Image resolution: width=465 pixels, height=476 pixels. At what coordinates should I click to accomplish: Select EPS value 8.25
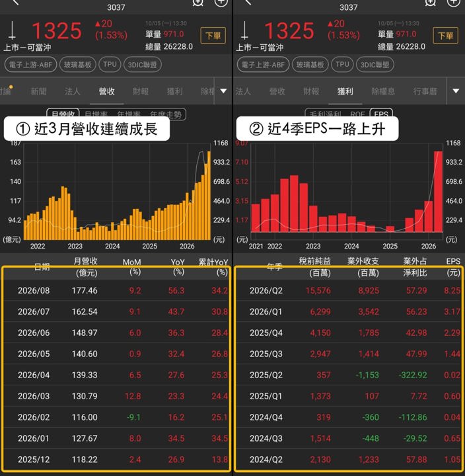click(452, 290)
